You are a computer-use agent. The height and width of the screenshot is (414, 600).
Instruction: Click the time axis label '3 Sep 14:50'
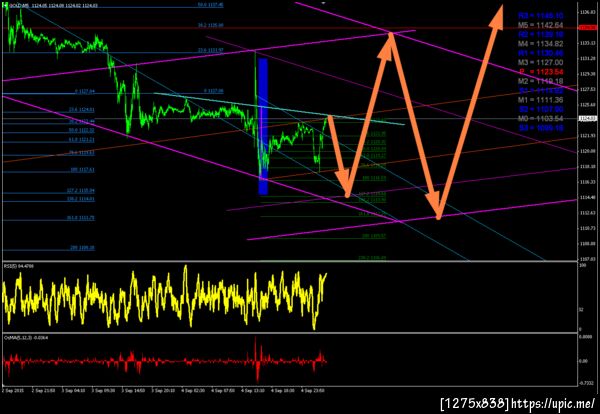133,391
